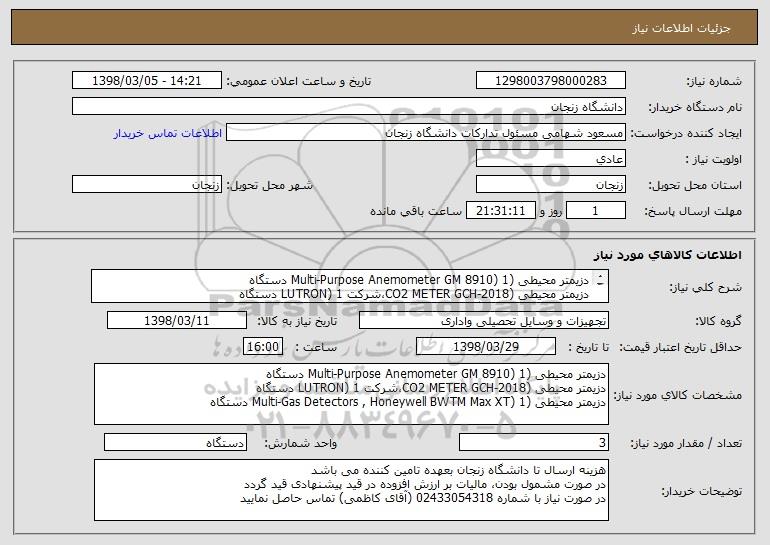Click the text ساعت باقی مانده
770x545 pixels.
416,211
